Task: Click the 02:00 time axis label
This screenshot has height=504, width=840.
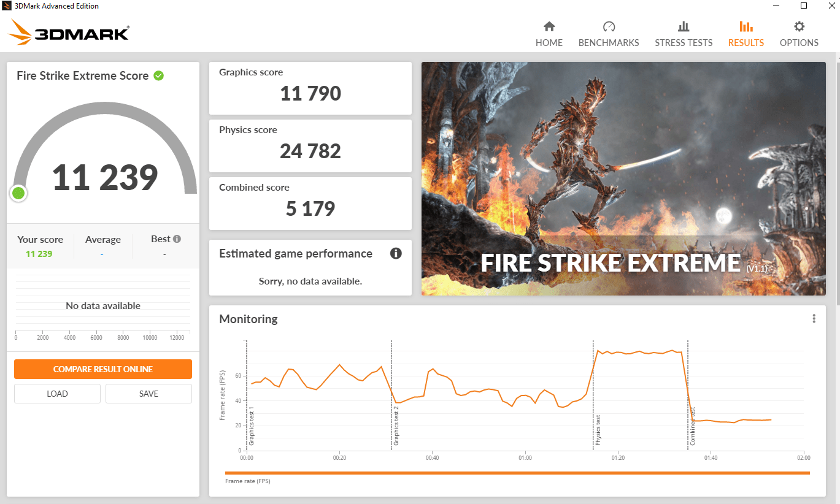Action: coord(803,458)
